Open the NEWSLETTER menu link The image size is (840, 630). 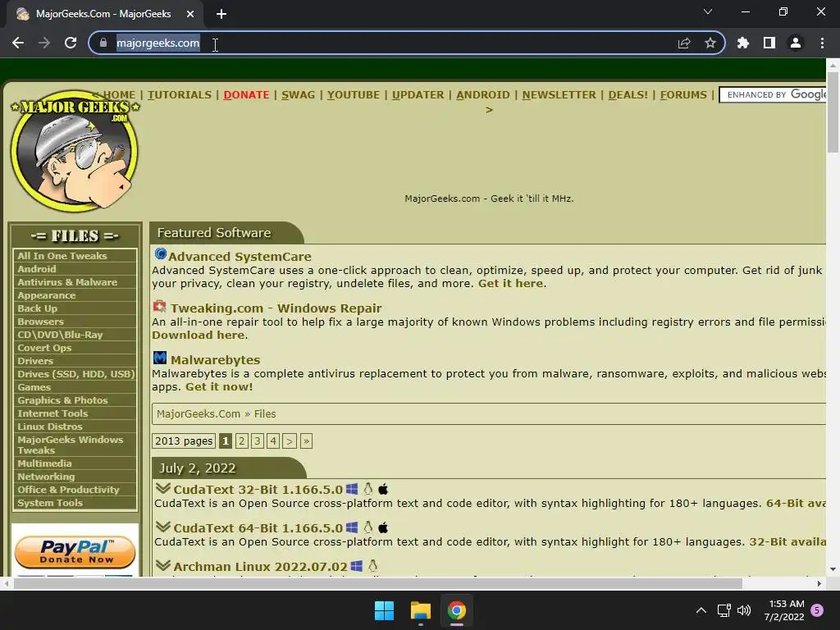[559, 95]
